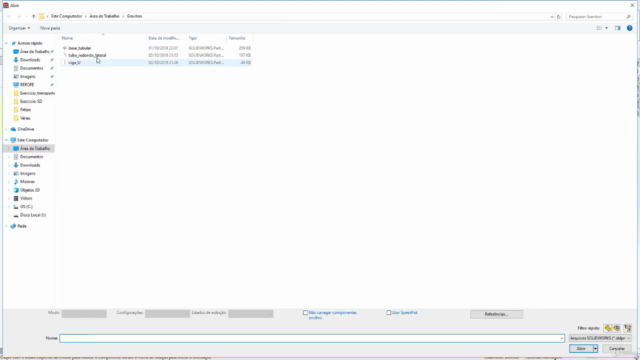Collapse the Acesso rápido tree node

pyautogui.click(x=7, y=43)
